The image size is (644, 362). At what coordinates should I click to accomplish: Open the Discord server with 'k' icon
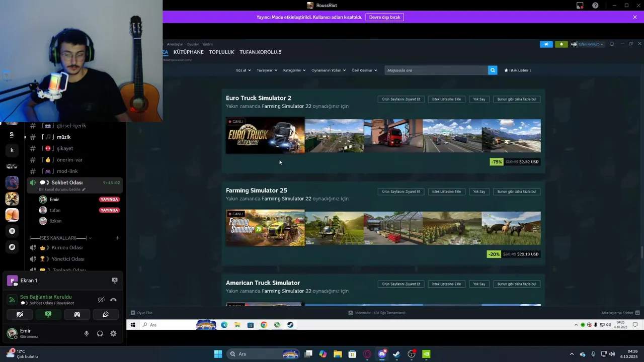12,150
